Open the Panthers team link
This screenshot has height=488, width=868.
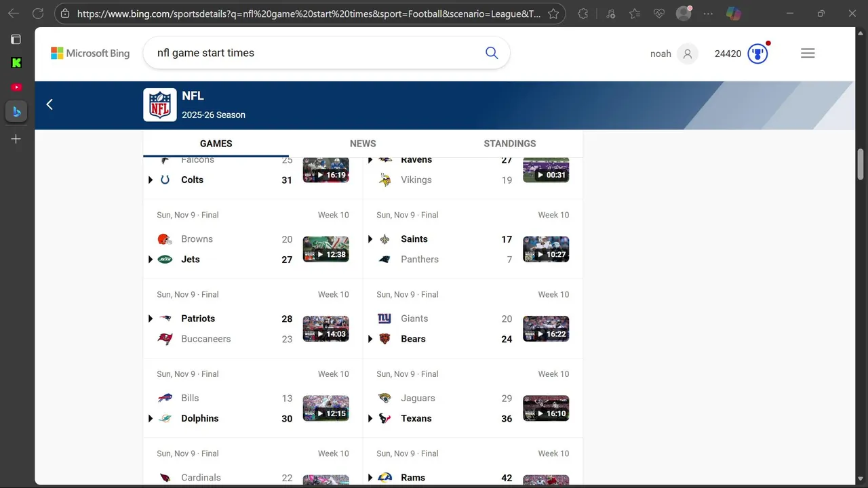tap(420, 260)
